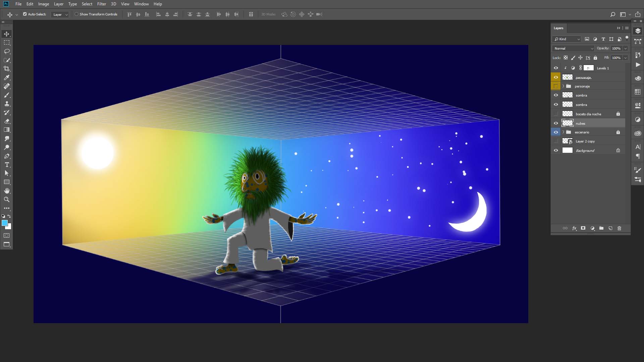Toggle the Auto-Select checkbox
Screen dimensions: 644x362
pyautogui.click(x=25, y=14)
